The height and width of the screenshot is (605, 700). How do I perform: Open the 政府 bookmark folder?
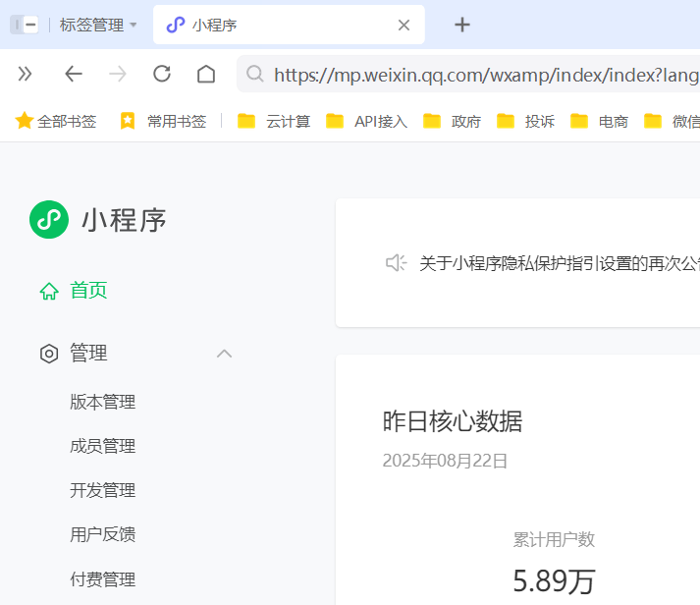click(452, 121)
